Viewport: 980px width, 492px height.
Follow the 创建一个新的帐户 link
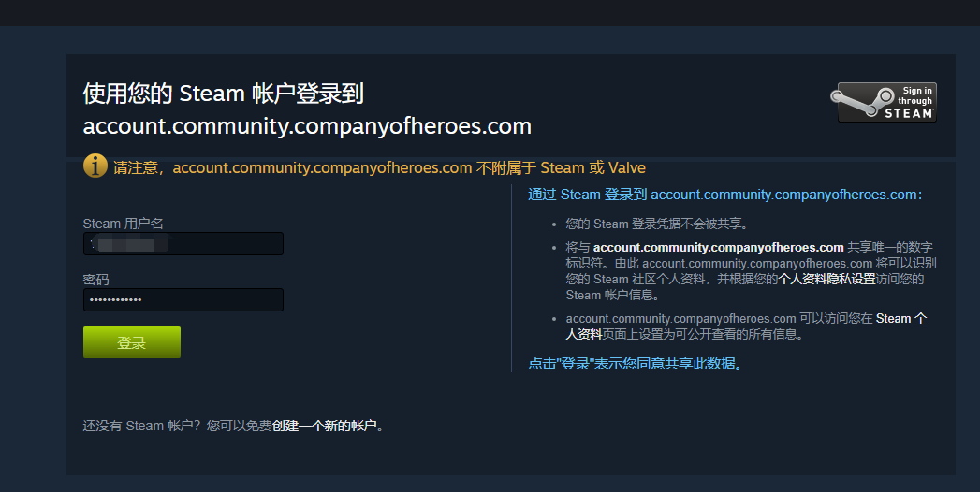click(x=325, y=426)
